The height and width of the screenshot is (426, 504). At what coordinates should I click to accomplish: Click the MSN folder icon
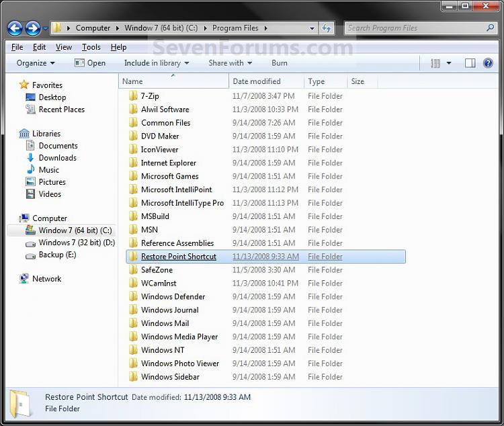[x=133, y=230]
